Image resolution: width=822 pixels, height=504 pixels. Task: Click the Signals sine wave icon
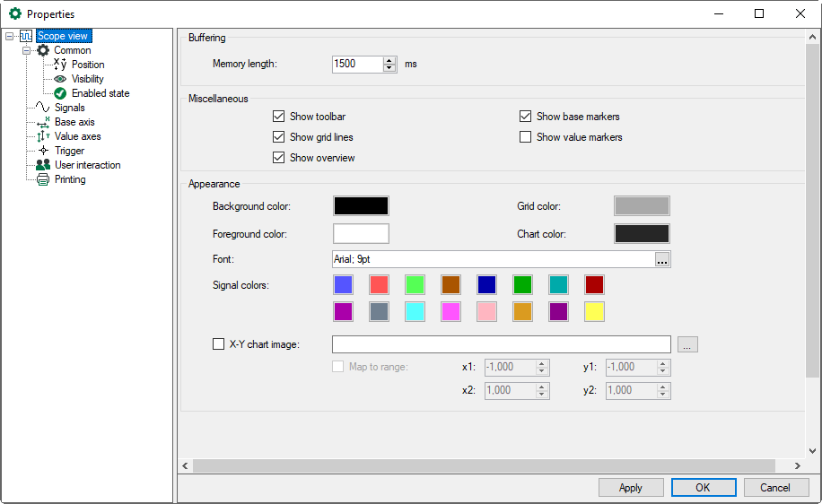43,108
